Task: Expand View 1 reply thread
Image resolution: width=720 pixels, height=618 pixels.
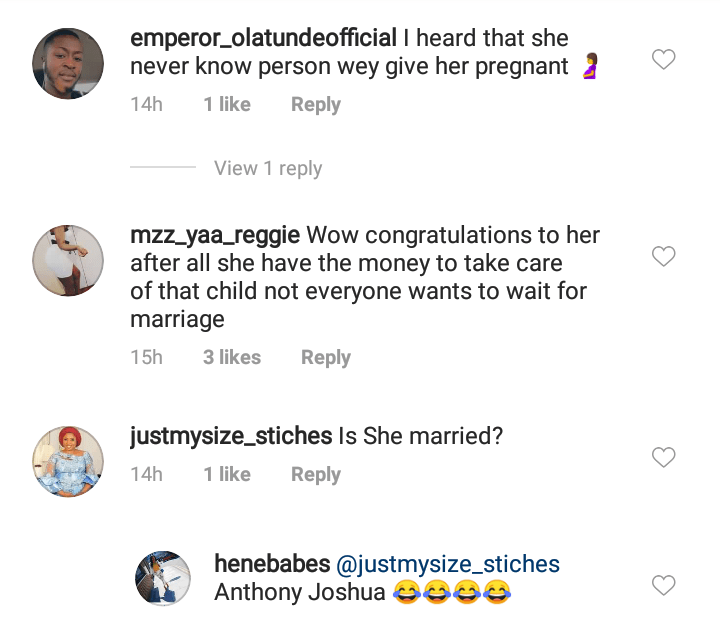Action: point(268,168)
